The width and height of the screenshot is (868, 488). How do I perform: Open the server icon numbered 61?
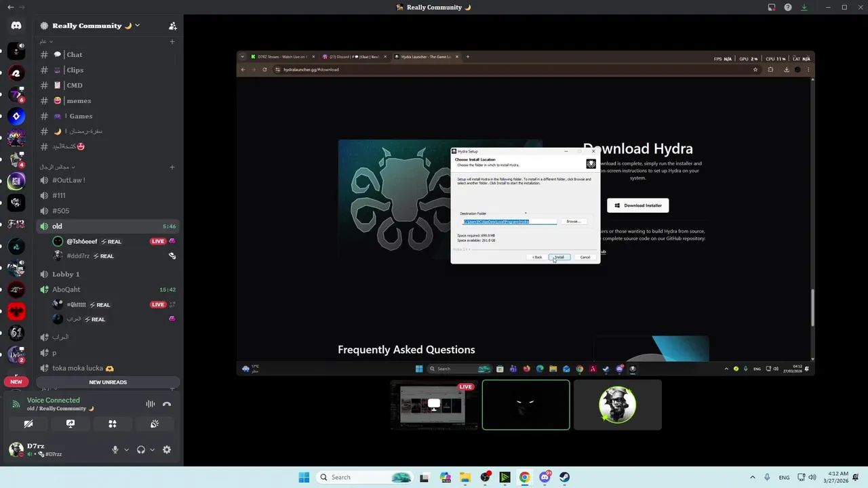click(16, 333)
